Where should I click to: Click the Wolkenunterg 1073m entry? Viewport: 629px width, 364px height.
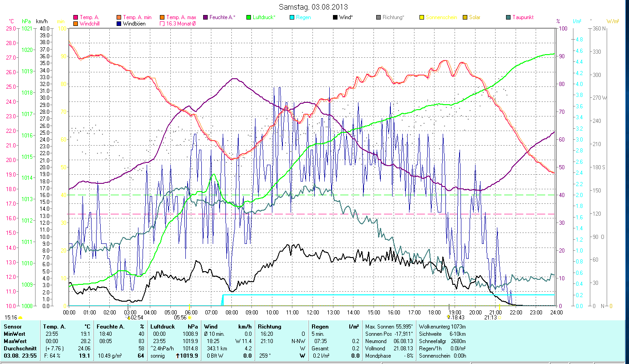point(442,327)
